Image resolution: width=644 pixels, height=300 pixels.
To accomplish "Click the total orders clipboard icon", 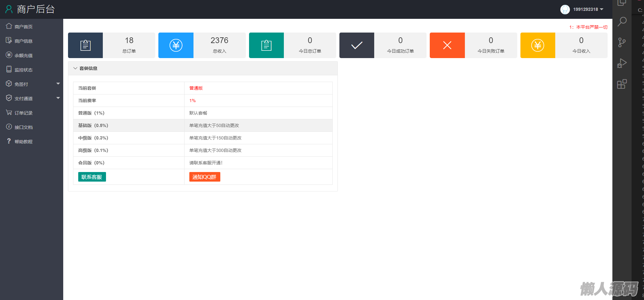I will point(85,45).
